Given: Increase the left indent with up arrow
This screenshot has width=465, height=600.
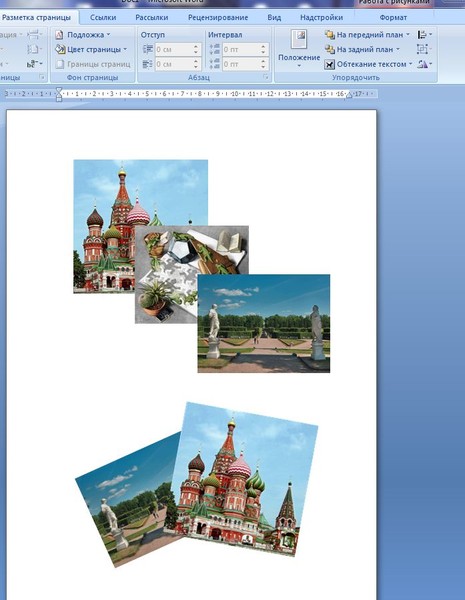Looking at the screenshot, I should coord(196,47).
